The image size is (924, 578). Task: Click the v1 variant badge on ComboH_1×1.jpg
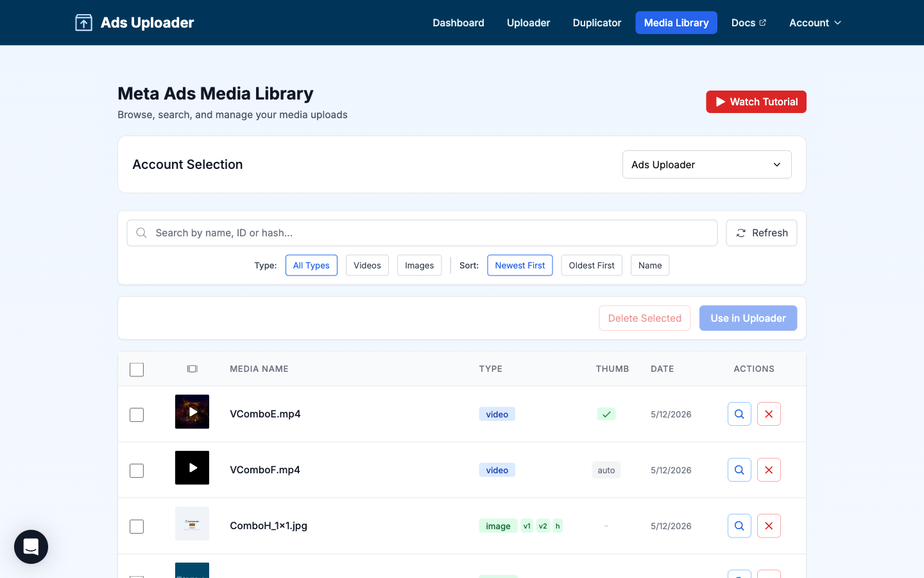click(x=527, y=526)
